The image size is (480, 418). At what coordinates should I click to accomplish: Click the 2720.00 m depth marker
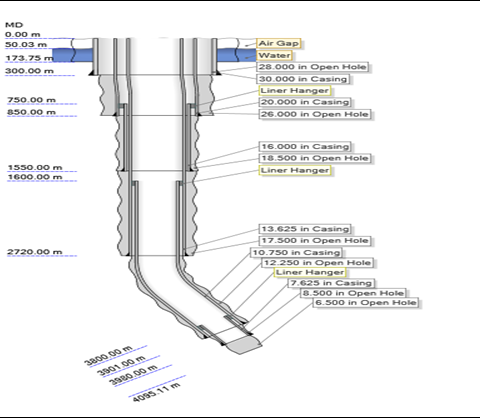pos(35,252)
